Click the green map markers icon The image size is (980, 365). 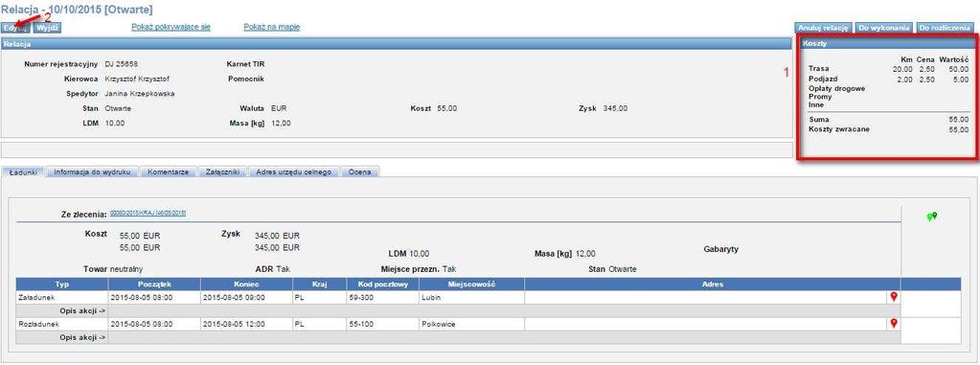coord(932,217)
